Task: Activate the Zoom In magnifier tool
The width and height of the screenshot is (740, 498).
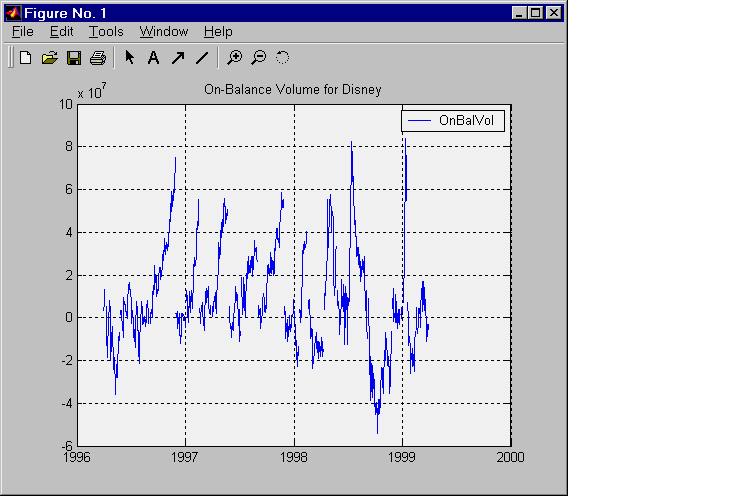Action: (x=234, y=58)
